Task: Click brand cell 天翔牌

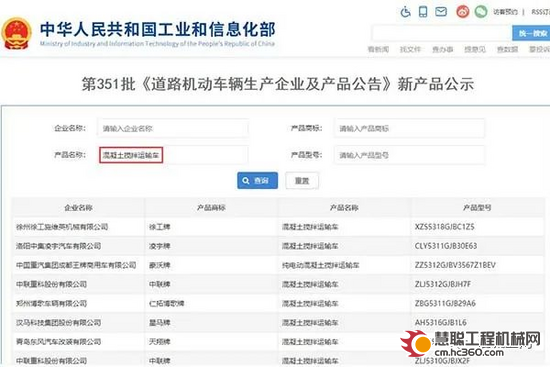Action: point(160,341)
